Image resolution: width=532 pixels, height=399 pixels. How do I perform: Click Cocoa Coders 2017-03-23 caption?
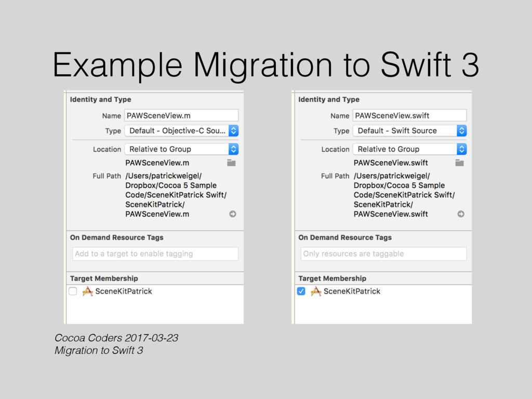(x=116, y=338)
